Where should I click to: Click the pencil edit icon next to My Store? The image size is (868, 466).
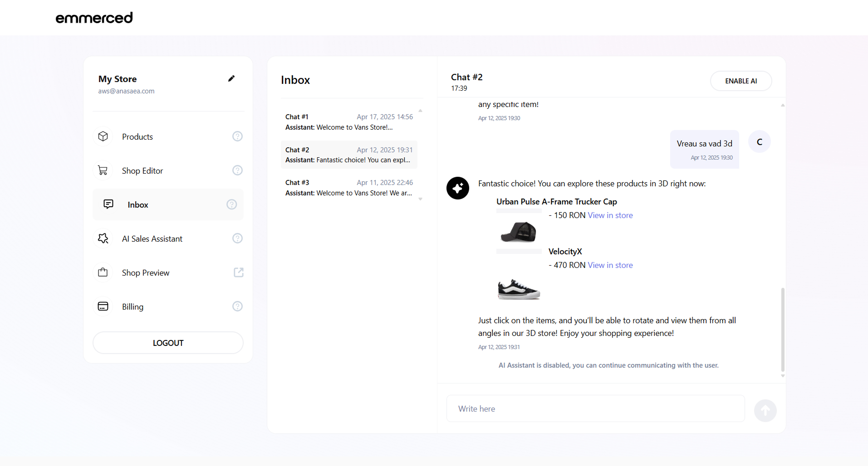pyautogui.click(x=231, y=78)
